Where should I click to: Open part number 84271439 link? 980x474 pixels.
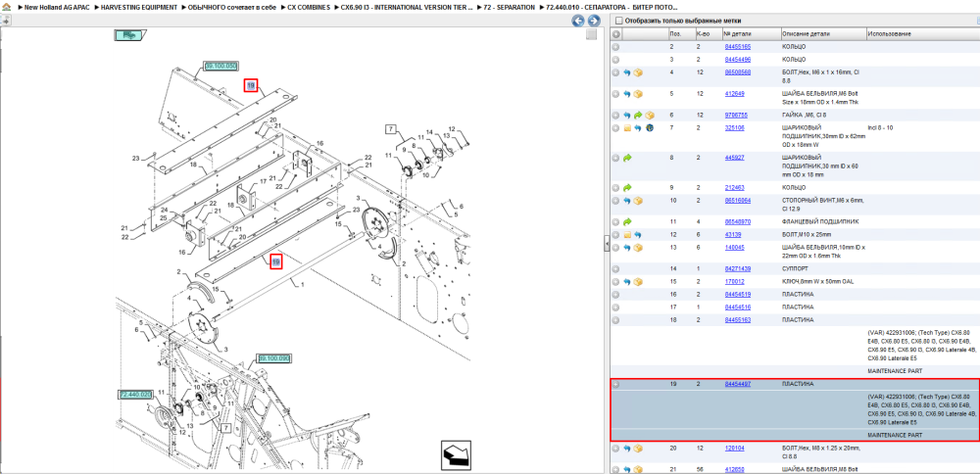738,268
